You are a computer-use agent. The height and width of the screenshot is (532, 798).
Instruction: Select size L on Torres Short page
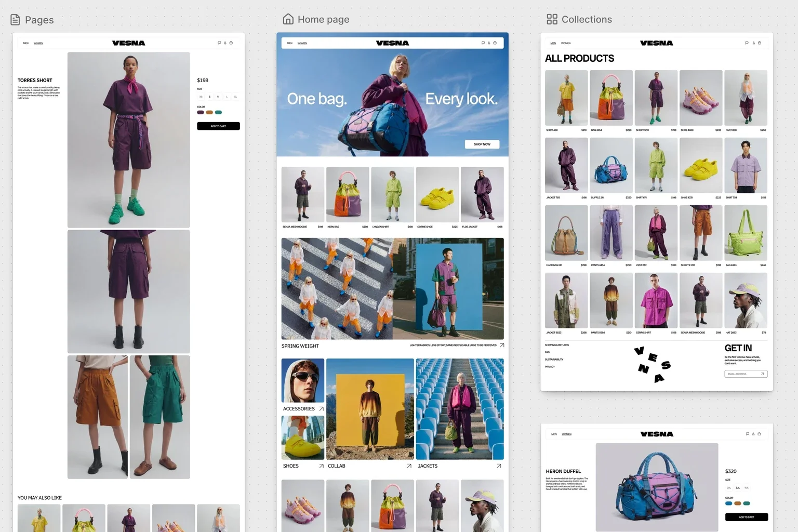click(x=227, y=97)
